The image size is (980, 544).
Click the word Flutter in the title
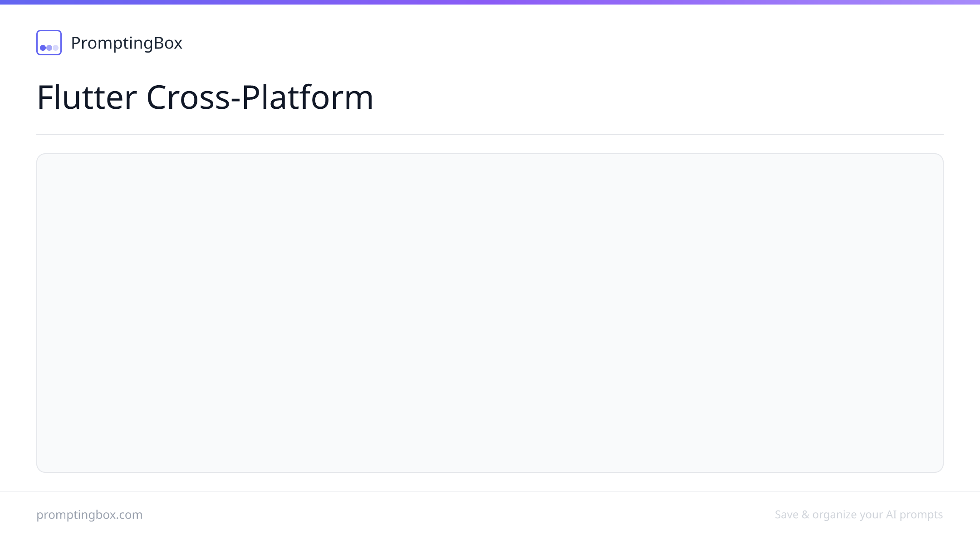tap(87, 97)
